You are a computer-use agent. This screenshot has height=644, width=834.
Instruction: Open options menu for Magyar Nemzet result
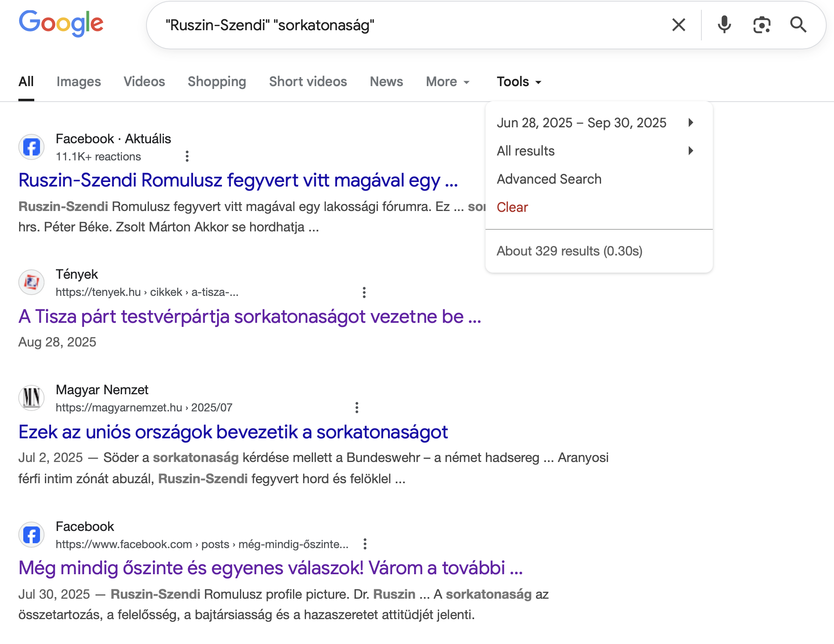point(357,408)
